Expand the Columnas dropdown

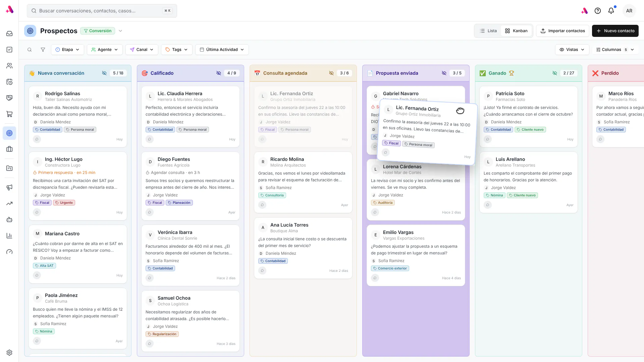pos(615,50)
